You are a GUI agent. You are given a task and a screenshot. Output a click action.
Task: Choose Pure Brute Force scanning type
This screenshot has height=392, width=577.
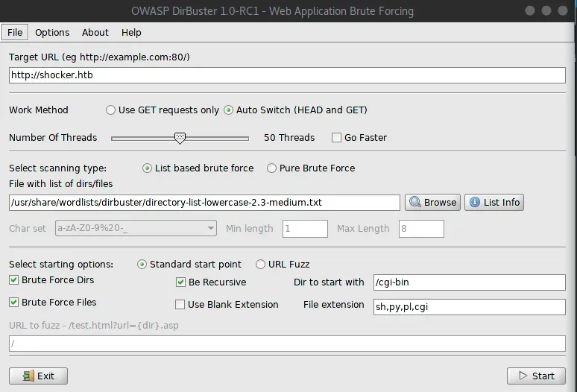click(x=272, y=168)
